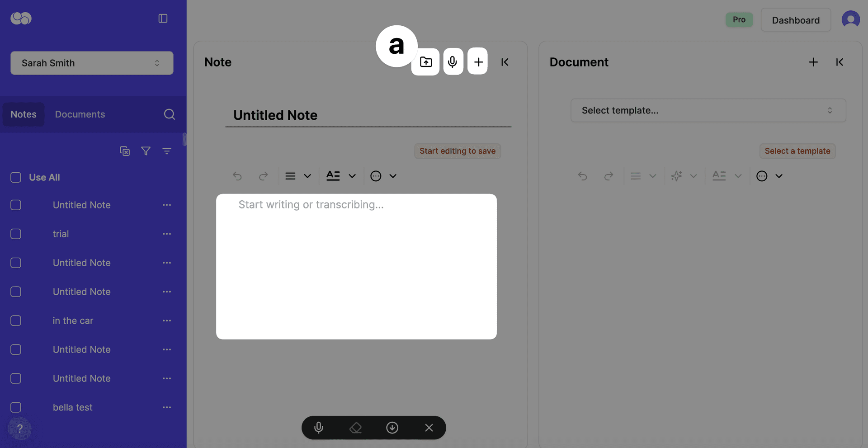Click the upload file folder icon
The image size is (868, 448).
pos(425,62)
